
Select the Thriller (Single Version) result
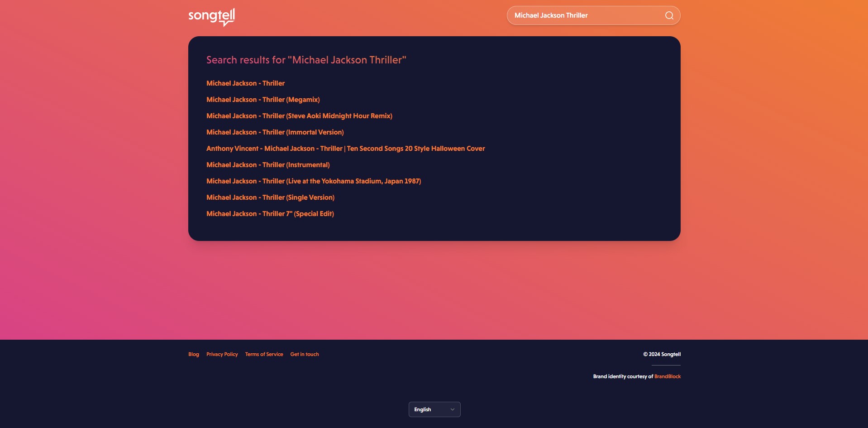[x=271, y=197]
